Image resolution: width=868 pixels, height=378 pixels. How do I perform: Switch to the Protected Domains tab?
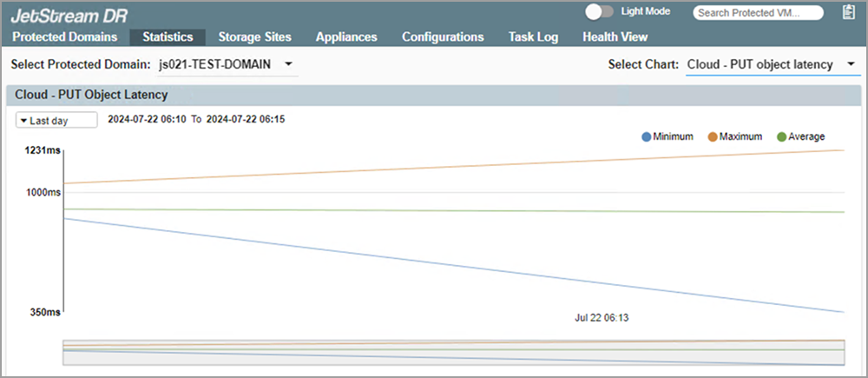tap(65, 37)
